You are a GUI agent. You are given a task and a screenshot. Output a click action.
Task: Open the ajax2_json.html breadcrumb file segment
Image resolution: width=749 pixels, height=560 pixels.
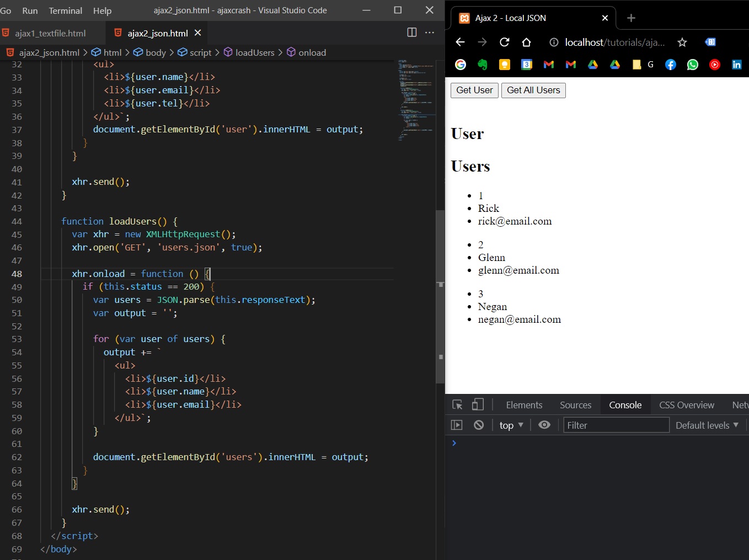click(43, 52)
